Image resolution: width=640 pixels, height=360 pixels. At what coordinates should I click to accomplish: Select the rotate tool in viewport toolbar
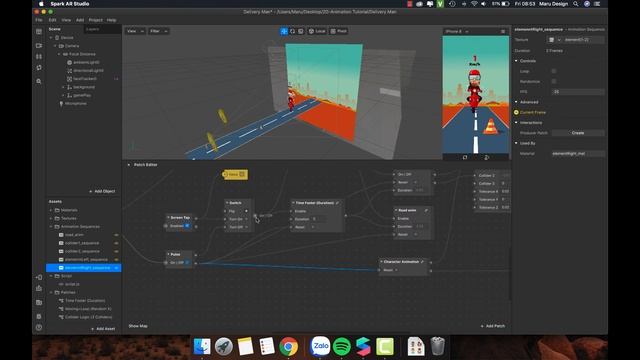(292, 31)
